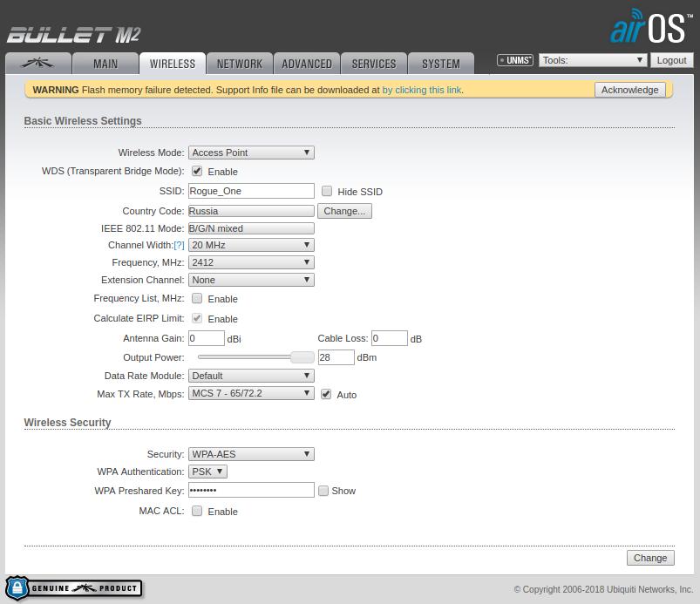Click the Cable Loss input field
This screenshot has height=604, width=700.
(x=390, y=338)
